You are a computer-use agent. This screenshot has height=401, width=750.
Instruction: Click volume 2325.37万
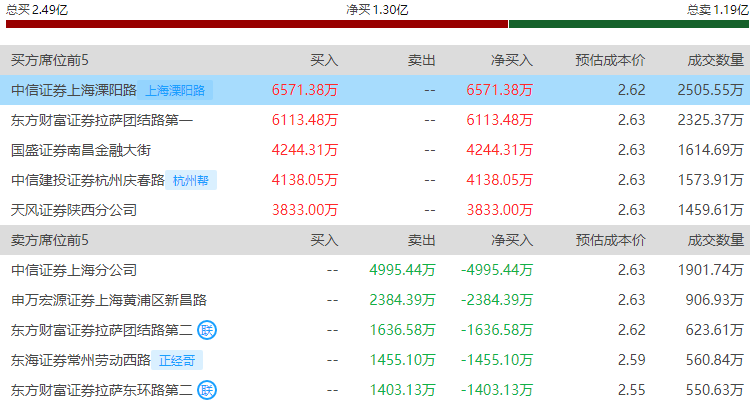pyautogui.click(x=711, y=120)
